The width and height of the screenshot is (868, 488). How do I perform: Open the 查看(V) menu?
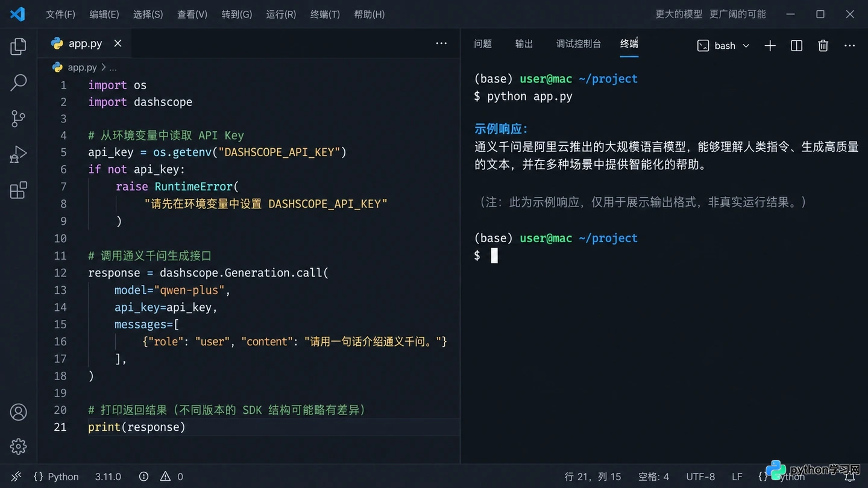tap(192, 14)
